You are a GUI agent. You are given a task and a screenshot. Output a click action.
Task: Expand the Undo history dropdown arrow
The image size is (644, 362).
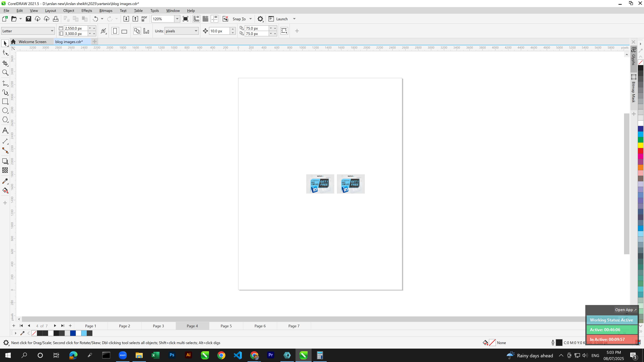(102, 19)
